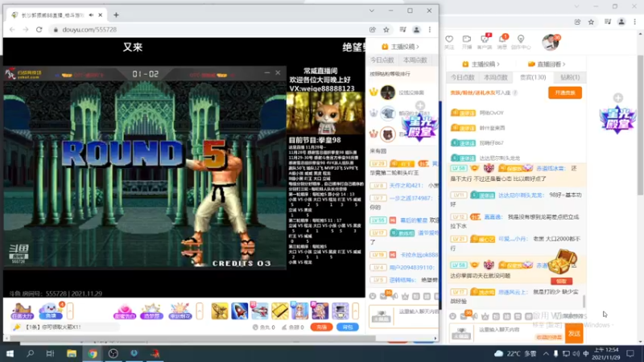Click 开播 start-streaming icon in back window
Image resolution: width=644 pixels, height=362 pixels.
pos(467,42)
